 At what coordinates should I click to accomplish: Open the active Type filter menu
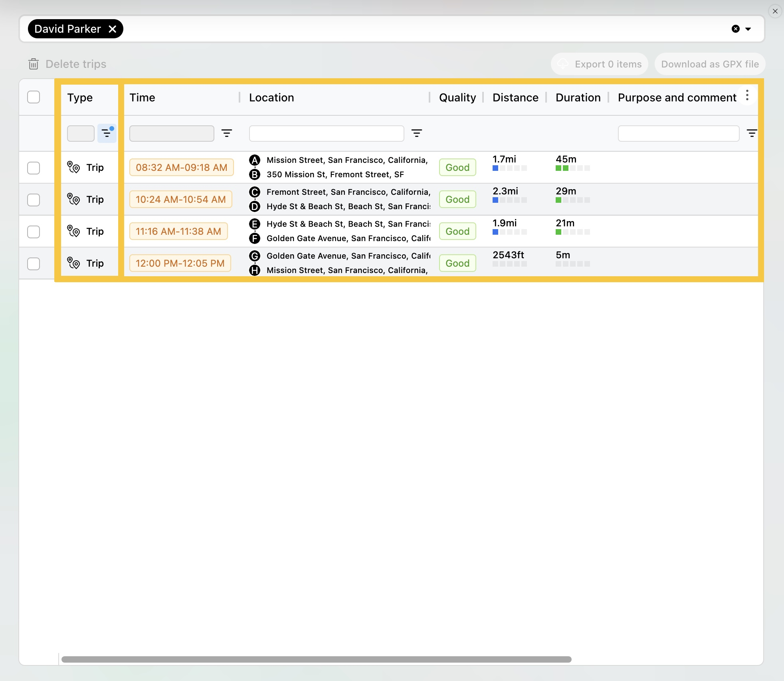(107, 133)
